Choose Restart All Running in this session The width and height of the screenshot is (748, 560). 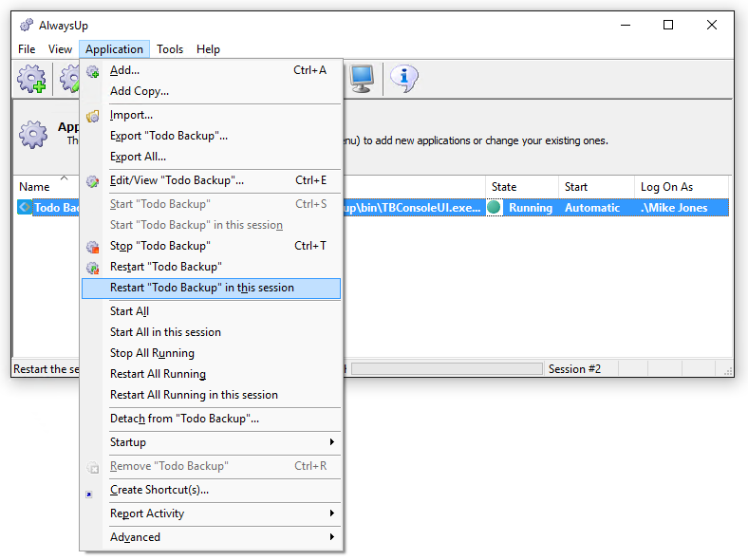coord(212,396)
